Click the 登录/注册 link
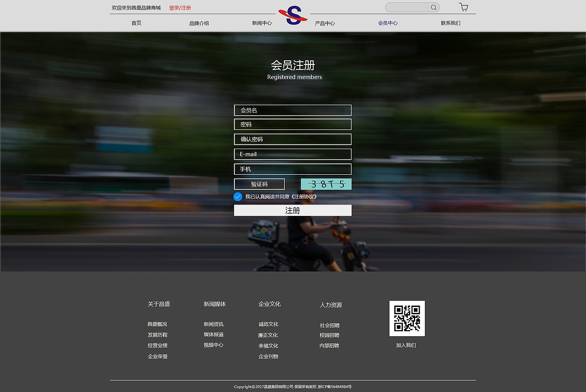586x392 pixels. pyautogui.click(x=180, y=8)
